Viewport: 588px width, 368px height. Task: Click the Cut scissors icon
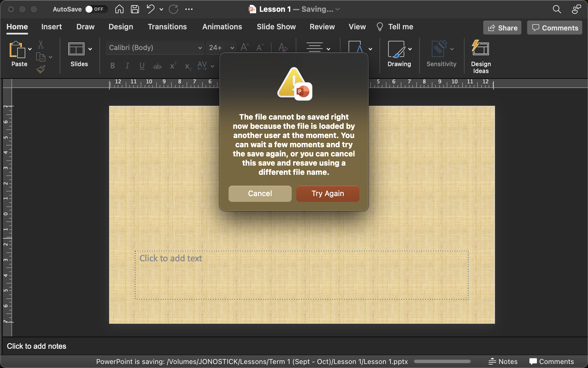point(41,45)
